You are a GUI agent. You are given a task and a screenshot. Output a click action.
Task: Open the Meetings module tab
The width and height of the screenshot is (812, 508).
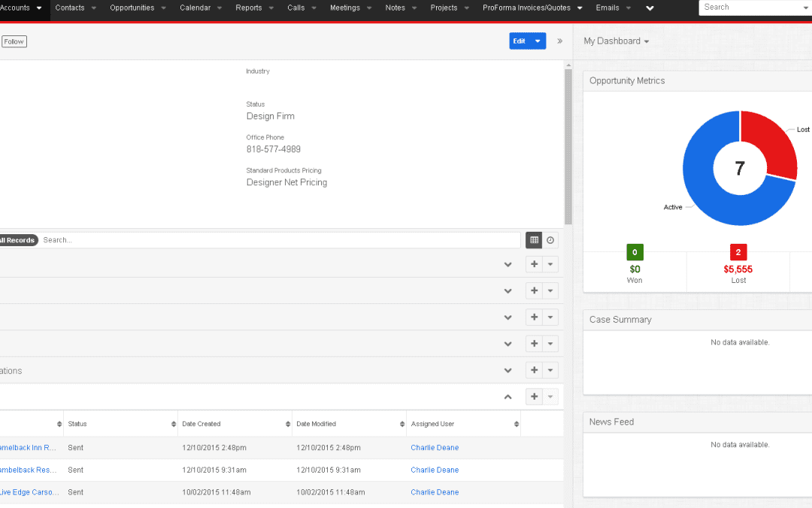pos(345,8)
